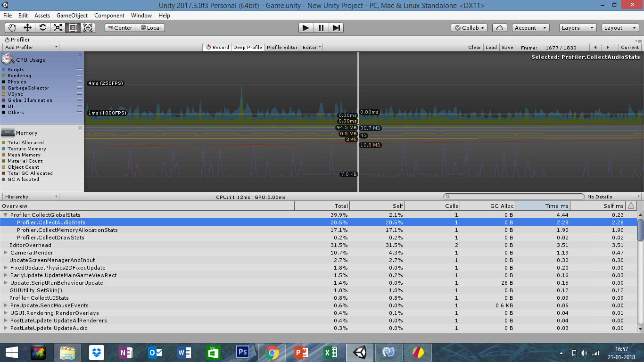The height and width of the screenshot is (362, 644).
Task: Close the Memory profiler module
Action: [80, 128]
